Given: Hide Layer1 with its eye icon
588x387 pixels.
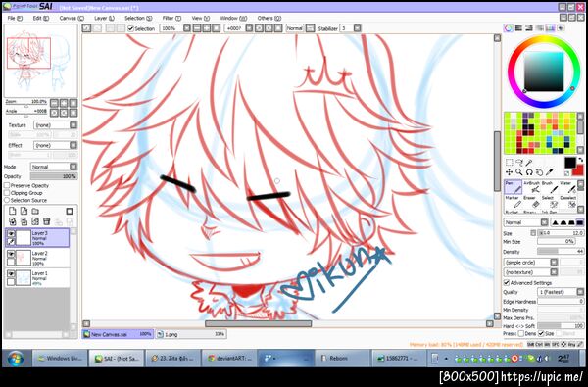Looking at the screenshot, I should pyautogui.click(x=11, y=274).
